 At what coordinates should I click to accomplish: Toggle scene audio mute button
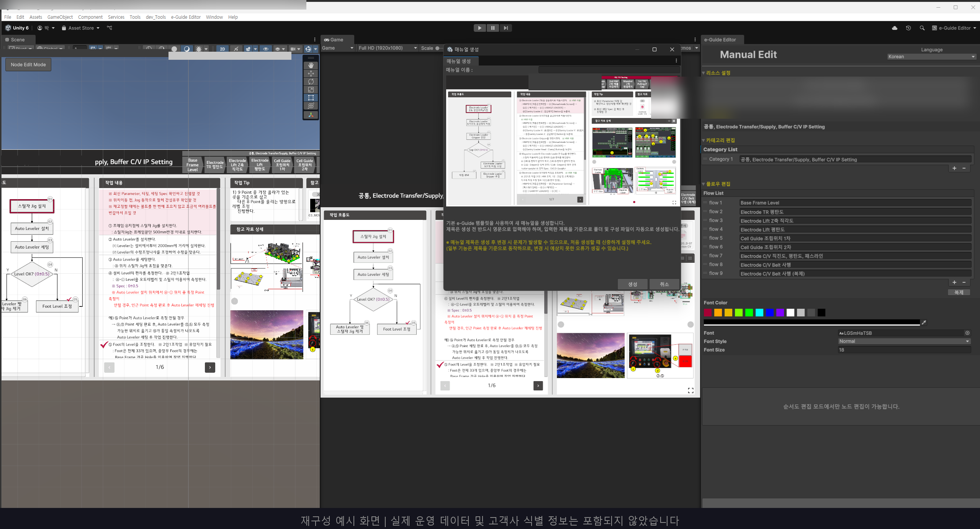pos(236,49)
